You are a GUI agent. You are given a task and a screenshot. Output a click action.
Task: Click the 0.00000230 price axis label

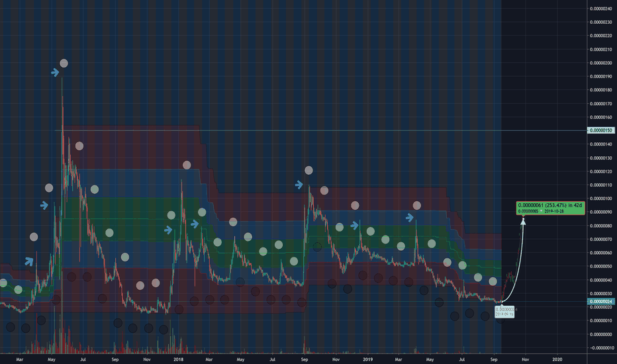pos(601,22)
